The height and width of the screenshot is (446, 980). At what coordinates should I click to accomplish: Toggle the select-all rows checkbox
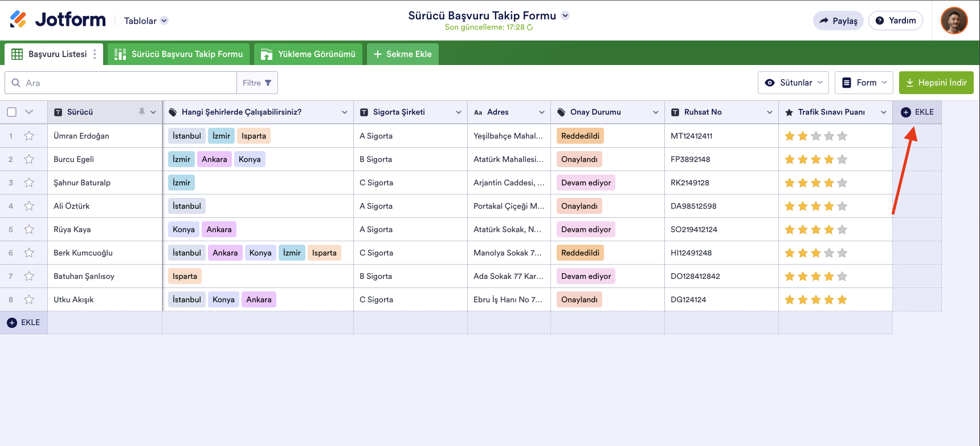pyautogui.click(x=11, y=112)
